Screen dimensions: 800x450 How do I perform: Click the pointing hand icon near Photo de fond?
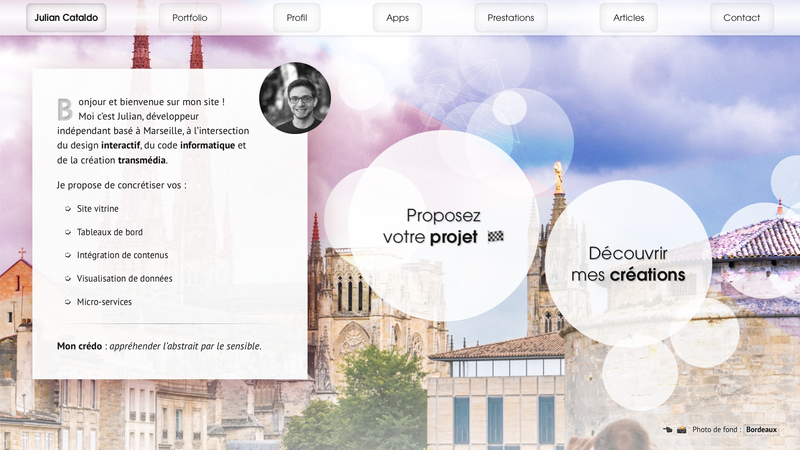667,430
